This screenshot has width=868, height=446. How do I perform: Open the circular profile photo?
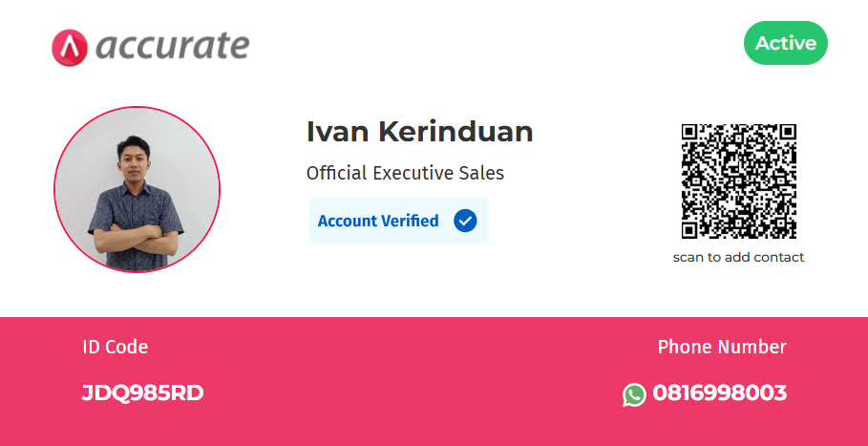[137, 189]
